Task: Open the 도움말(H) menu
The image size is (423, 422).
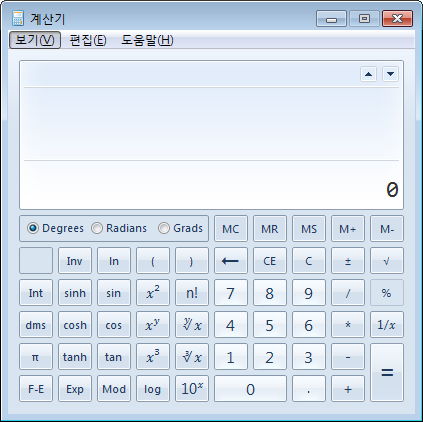Action: click(147, 40)
